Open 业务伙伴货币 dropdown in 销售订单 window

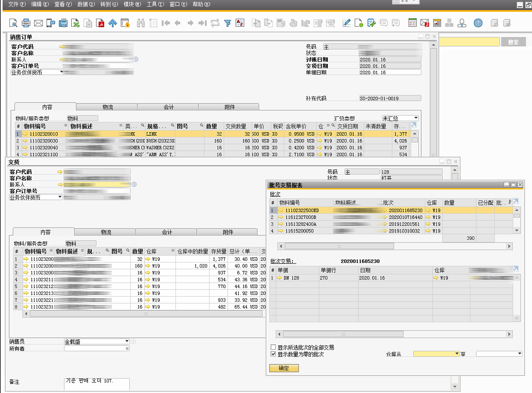(x=62, y=72)
